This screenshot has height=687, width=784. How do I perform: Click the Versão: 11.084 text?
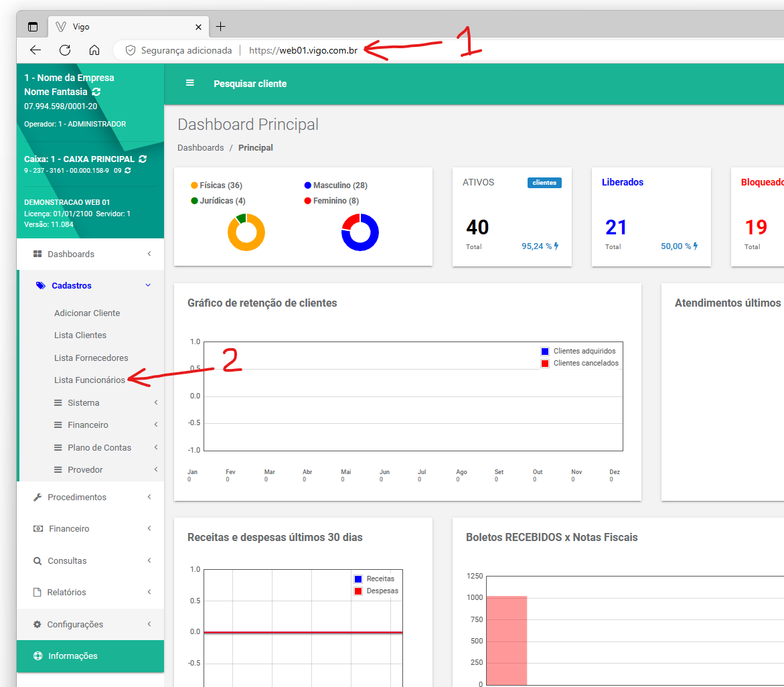[x=48, y=224]
